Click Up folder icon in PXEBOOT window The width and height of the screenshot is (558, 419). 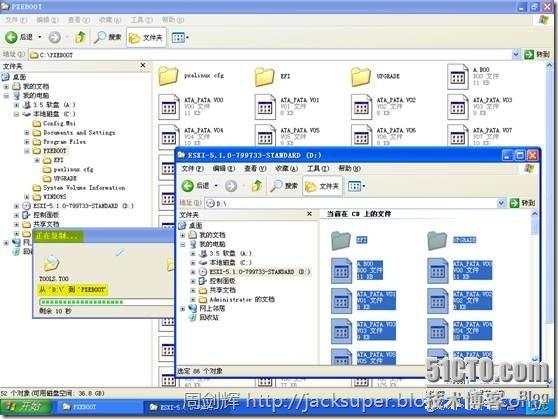point(81,37)
